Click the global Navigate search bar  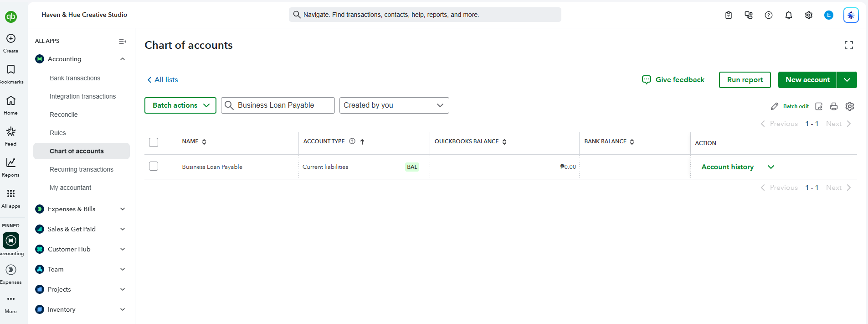pyautogui.click(x=425, y=15)
